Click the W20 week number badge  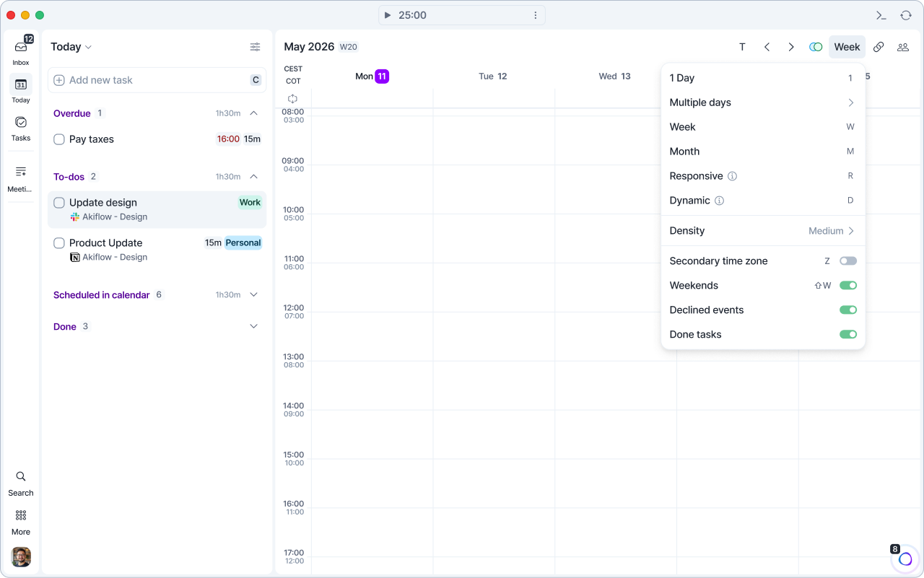(349, 47)
